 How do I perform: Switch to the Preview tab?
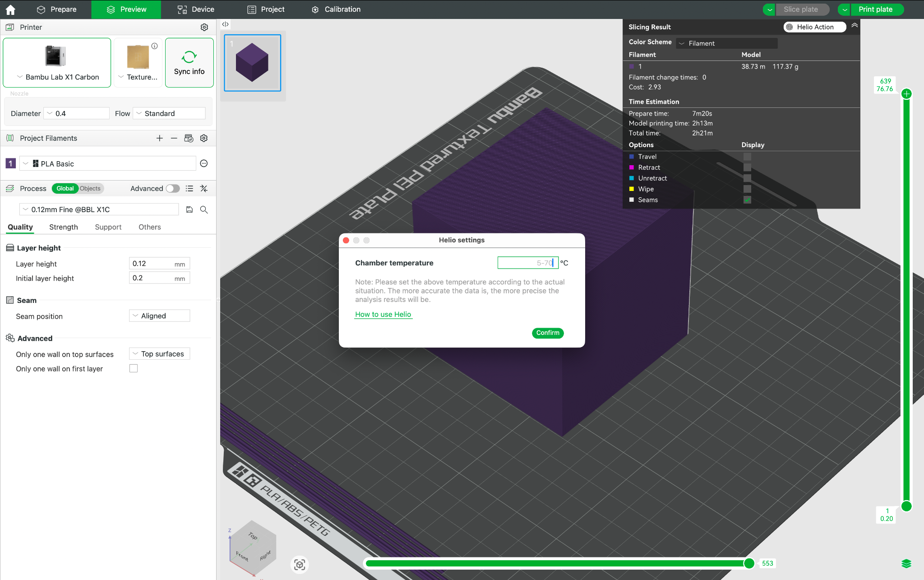pos(126,9)
